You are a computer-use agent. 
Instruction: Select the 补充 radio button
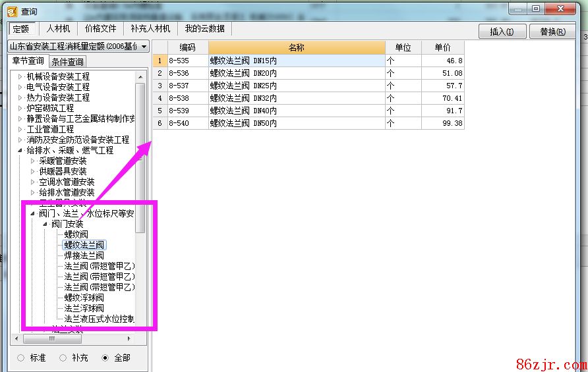[63, 358]
